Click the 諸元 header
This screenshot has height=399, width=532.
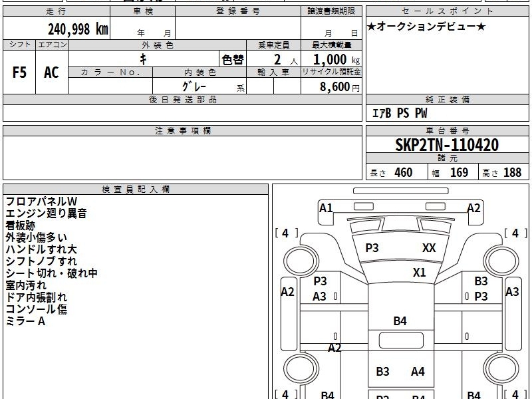[448, 158]
